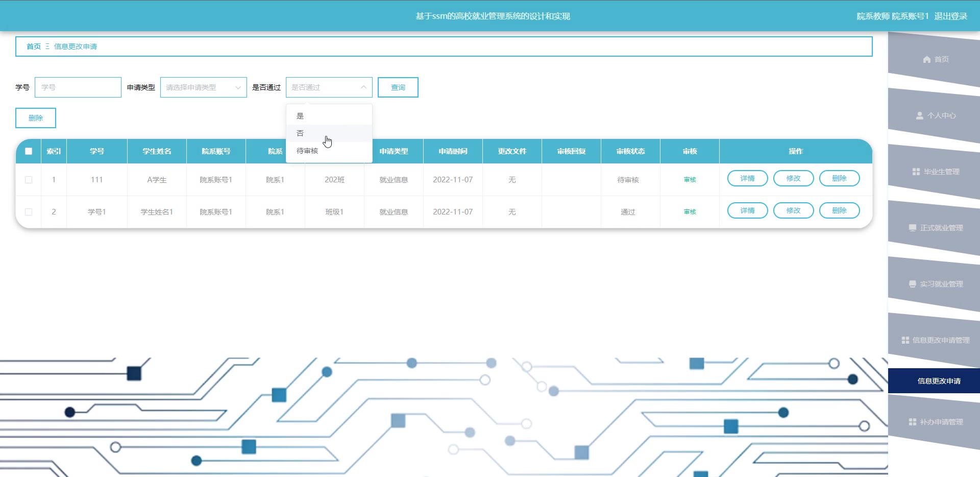
Task: Open the 补办申请管理 menu
Action: tap(935, 422)
